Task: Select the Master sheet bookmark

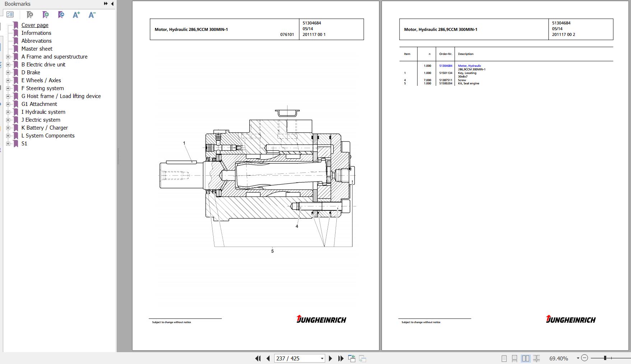Action: tap(37, 49)
